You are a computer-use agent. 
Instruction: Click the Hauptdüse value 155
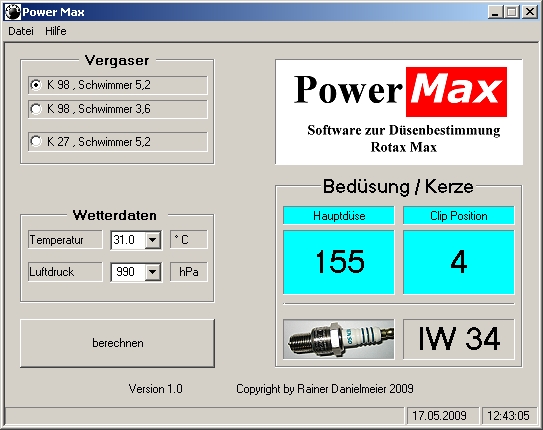point(339,262)
